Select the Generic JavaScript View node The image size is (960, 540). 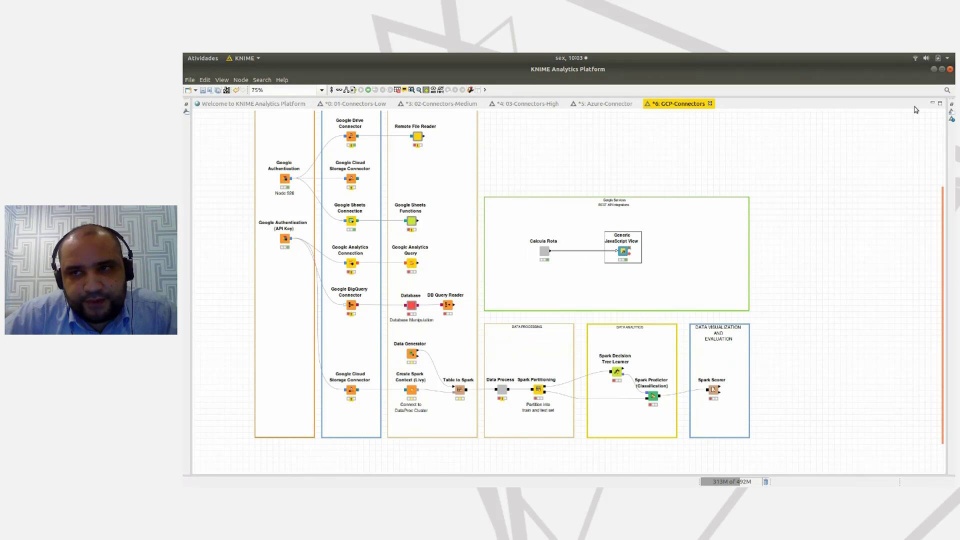pyautogui.click(x=623, y=251)
